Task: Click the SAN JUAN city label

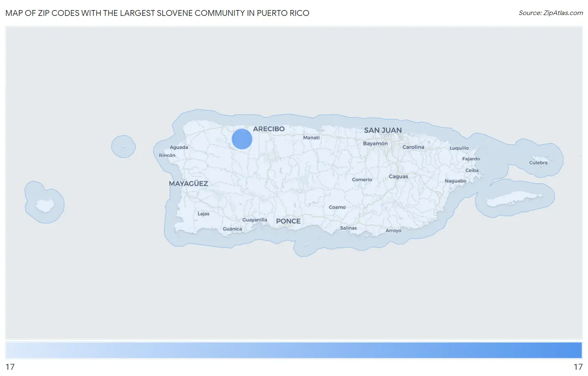Action: (x=383, y=130)
